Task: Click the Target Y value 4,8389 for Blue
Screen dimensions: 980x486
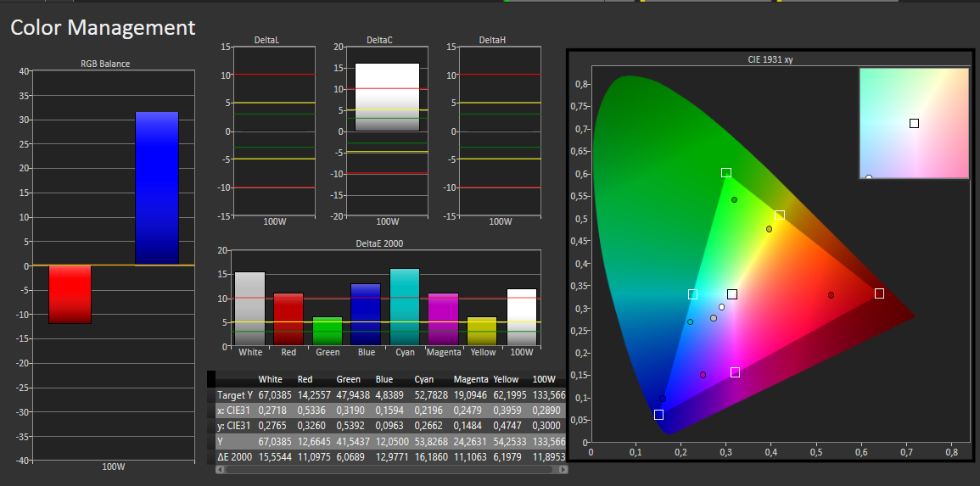Action: [389, 394]
